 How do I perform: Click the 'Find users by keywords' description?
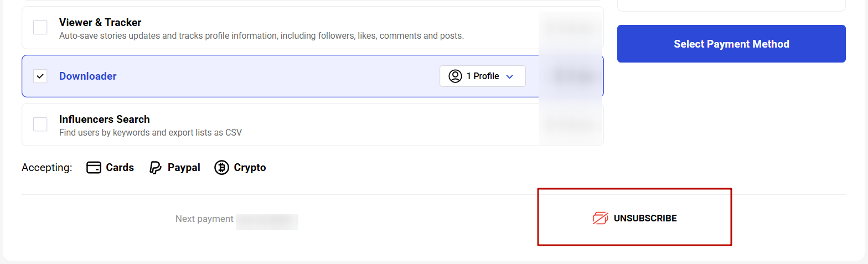click(x=150, y=132)
